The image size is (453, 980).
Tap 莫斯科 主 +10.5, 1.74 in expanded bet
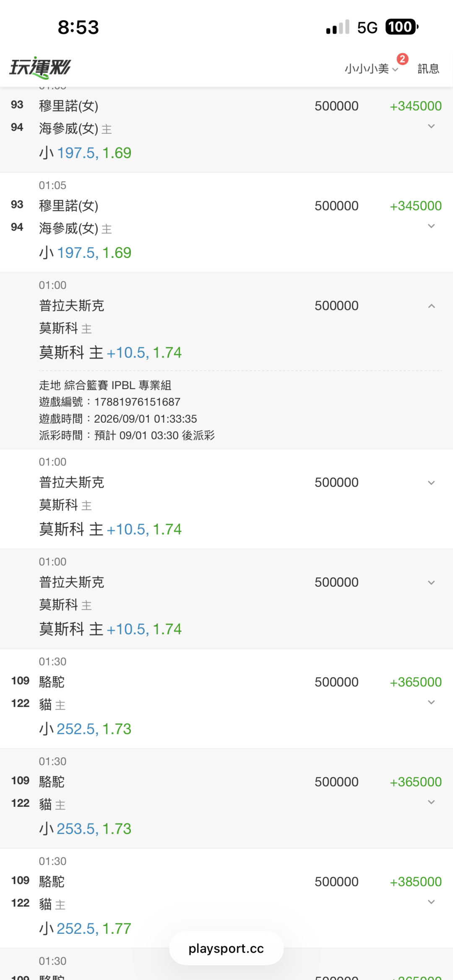110,353
